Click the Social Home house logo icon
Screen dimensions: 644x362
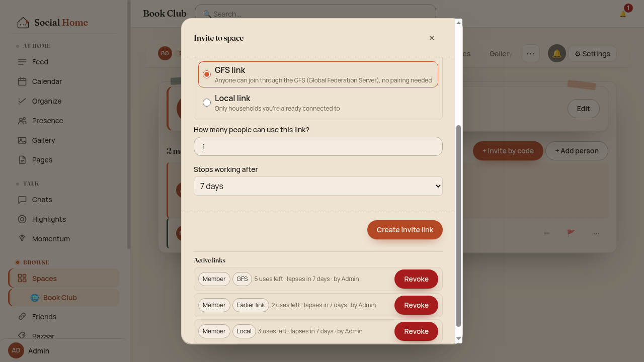click(x=23, y=23)
